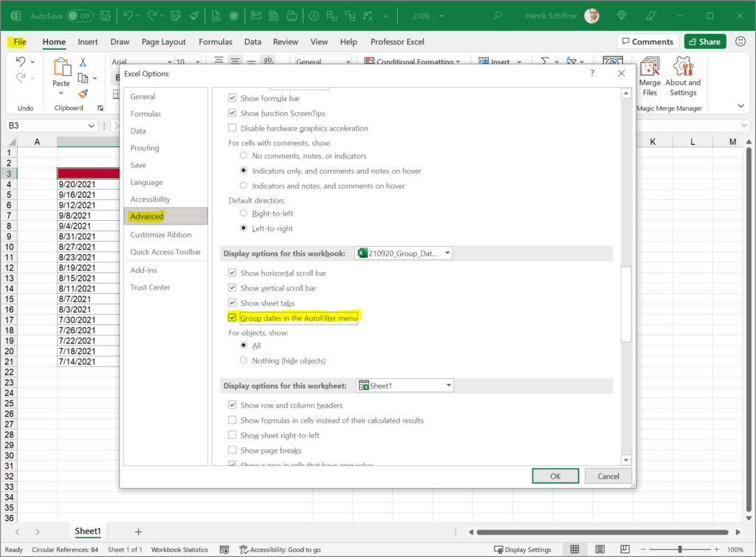756x557 pixels.
Task: Cancel the Excel Options dialog
Action: click(608, 476)
